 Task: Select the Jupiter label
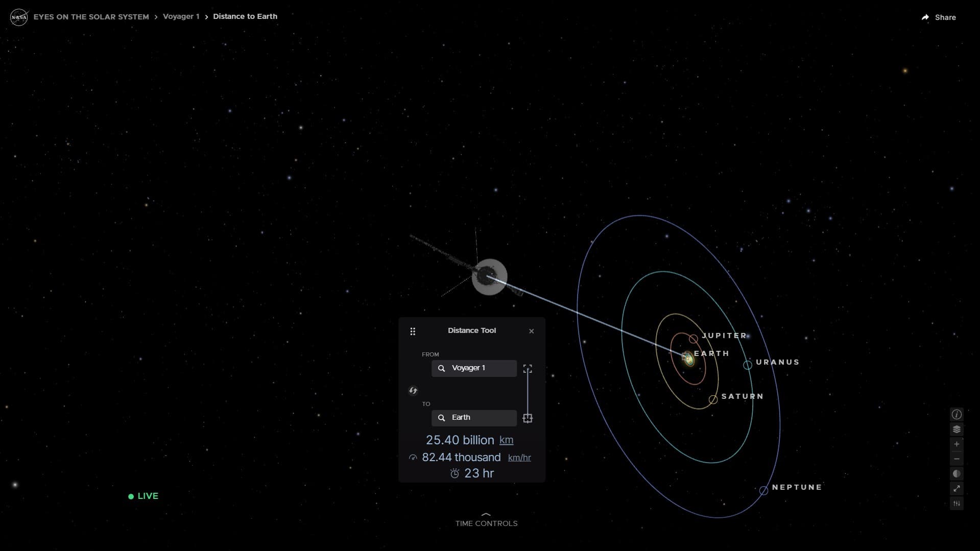724,336
